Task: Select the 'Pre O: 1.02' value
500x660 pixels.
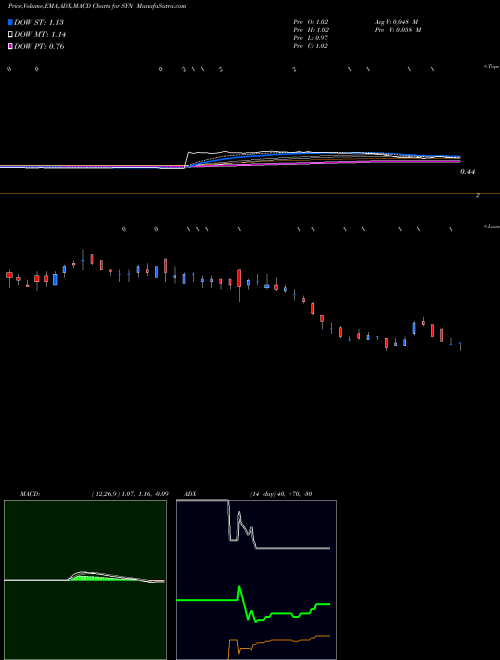Action: pos(311,22)
